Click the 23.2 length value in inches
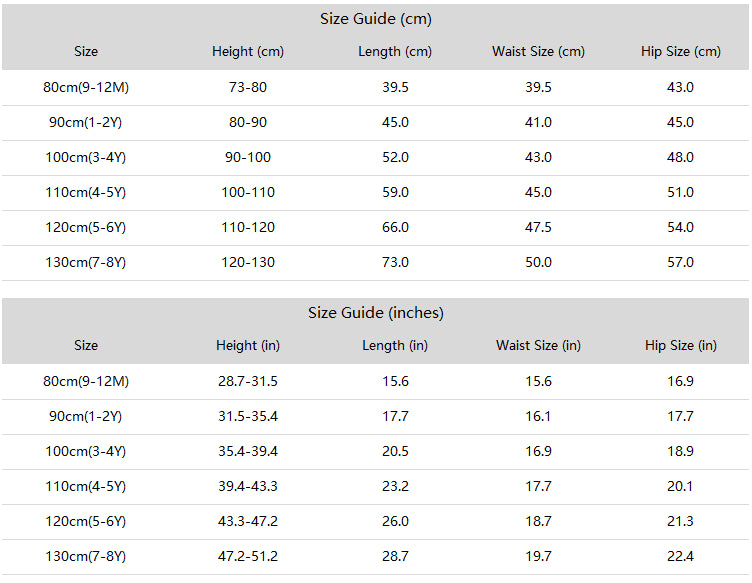This screenshot has height=583, width=752. tap(395, 486)
